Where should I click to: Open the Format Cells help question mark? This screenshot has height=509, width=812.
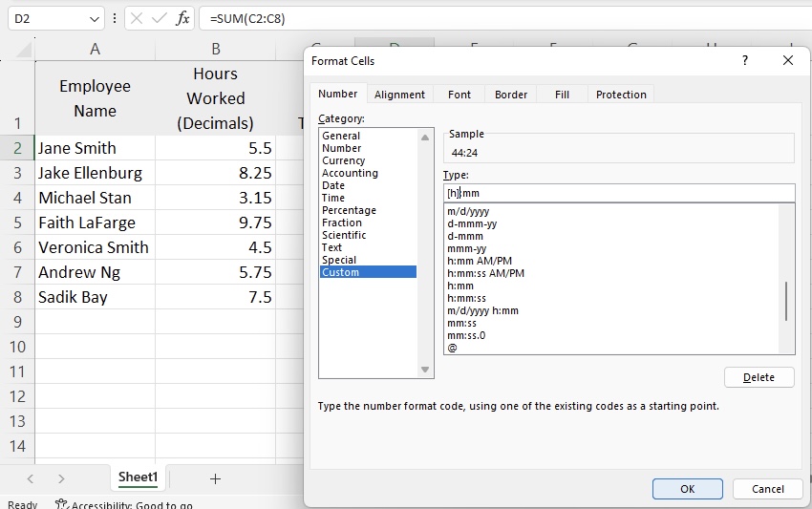[745, 60]
